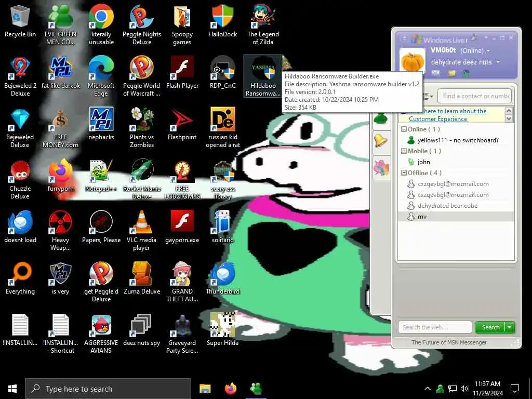Collapse the Online contacts group
Viewport: 532px width, 399px height.
click(x=404, y=129)
